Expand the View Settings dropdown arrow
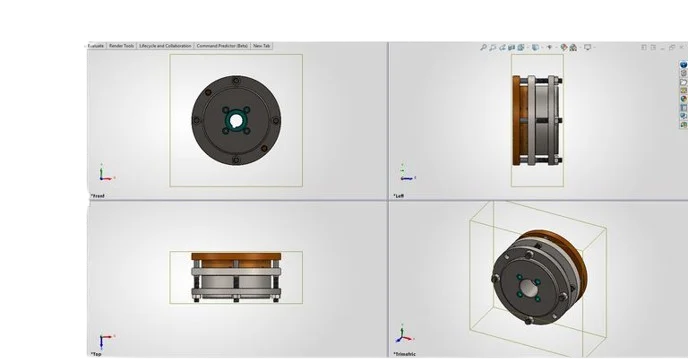The height and width of the screenshot is (363, 688). coord(595,47)
